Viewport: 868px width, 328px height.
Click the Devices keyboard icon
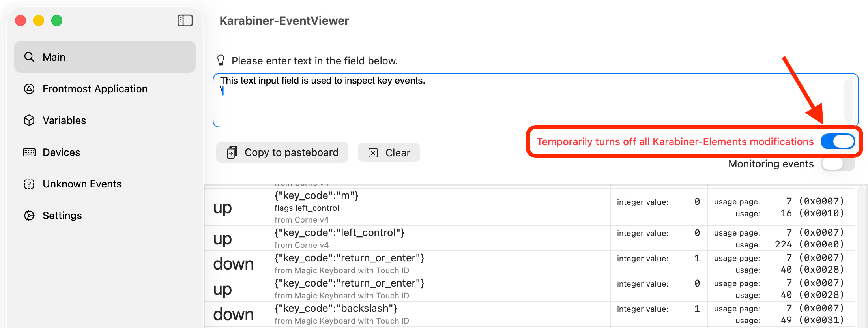point(29,152)
